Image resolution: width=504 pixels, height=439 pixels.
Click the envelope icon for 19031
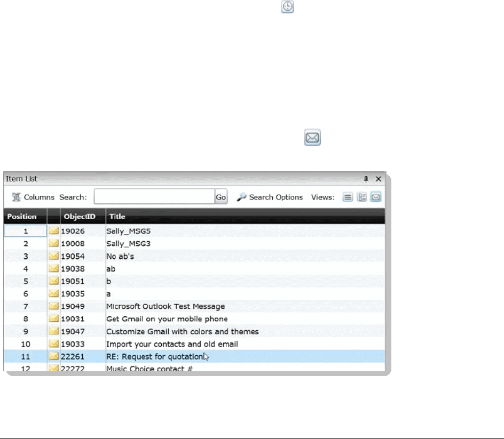point(54,318)
